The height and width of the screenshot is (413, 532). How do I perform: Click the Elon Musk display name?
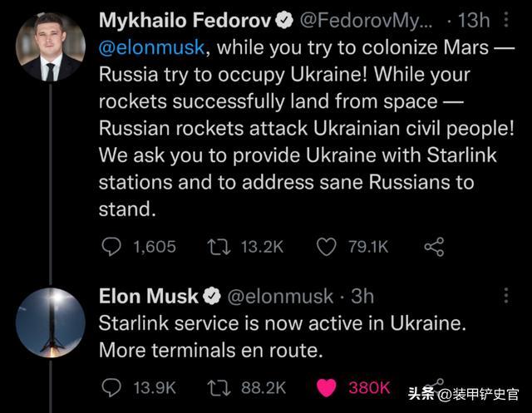149,296
